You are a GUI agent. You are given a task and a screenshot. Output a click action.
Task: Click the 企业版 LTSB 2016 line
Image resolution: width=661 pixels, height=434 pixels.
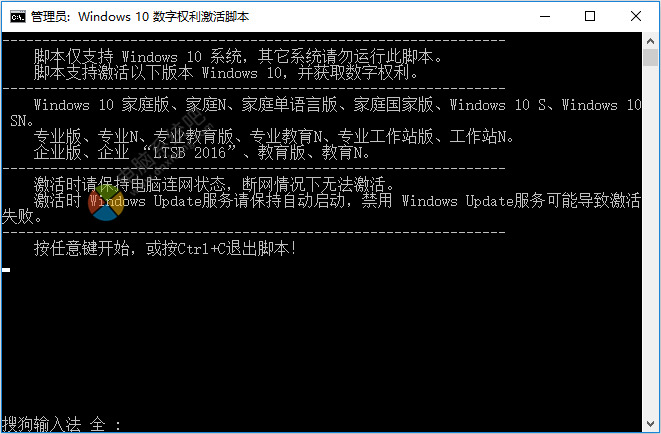(202, 153)
